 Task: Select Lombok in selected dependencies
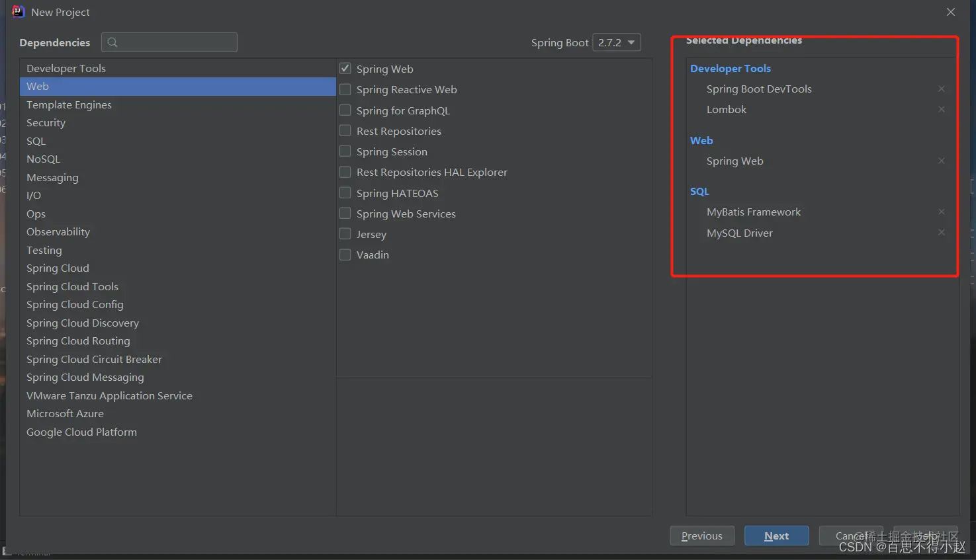[x=727, y=109]
